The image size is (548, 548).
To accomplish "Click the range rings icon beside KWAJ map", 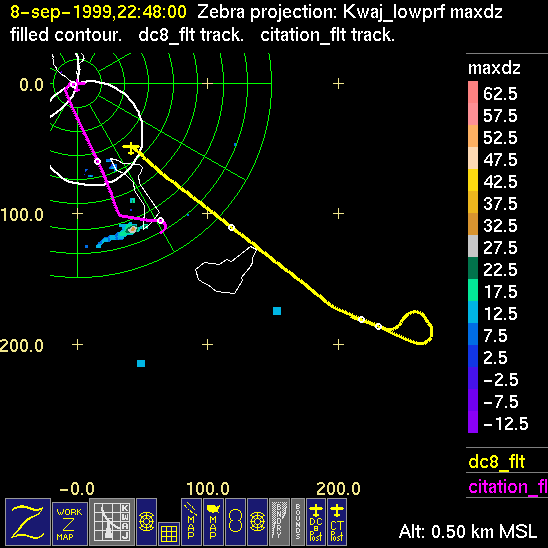I will tap(146, 521).
